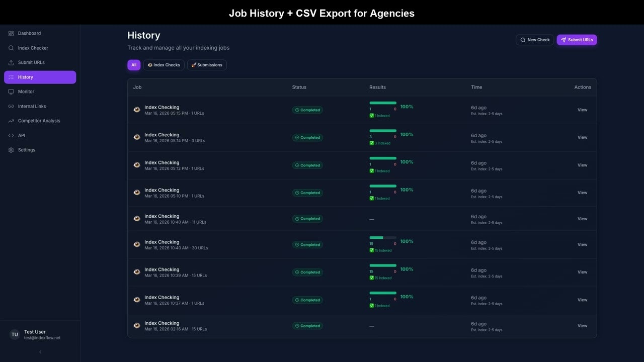
Task: Click the purple Submit URLs button
Action: pyautogui.click(x=577, y=40)
